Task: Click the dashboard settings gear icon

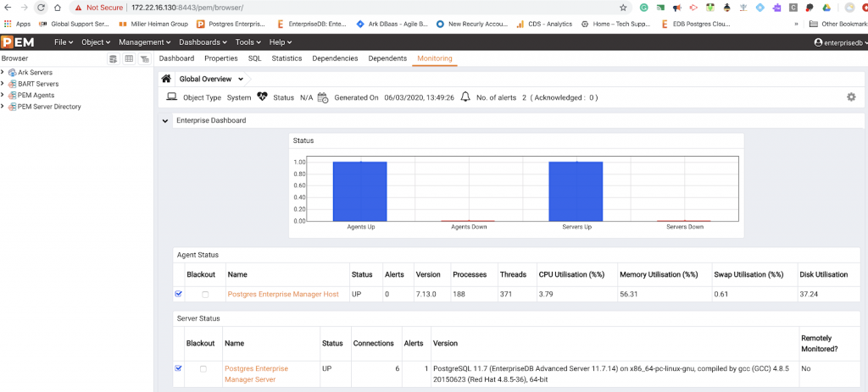Action: pos(851,97)
